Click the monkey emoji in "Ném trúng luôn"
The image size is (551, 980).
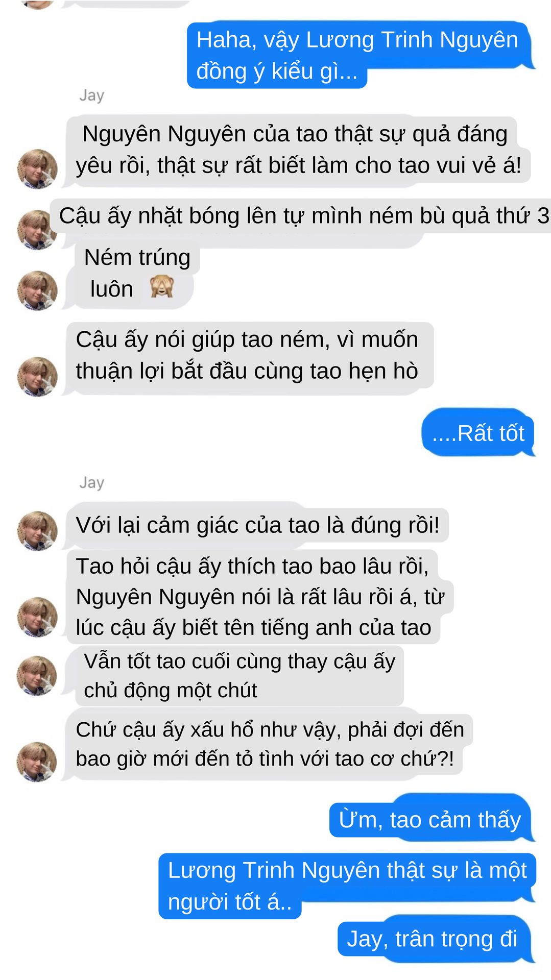click(162, 287)
